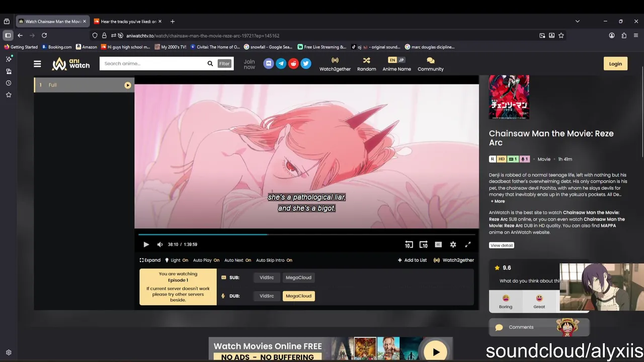This screenshot has height=362, width=644.
Task: Switch anime name to JP
Action: click(401, 60)
